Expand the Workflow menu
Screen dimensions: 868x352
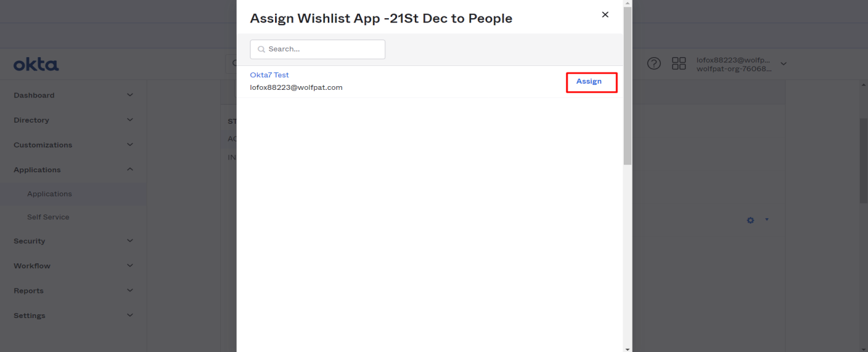(74, 266)
